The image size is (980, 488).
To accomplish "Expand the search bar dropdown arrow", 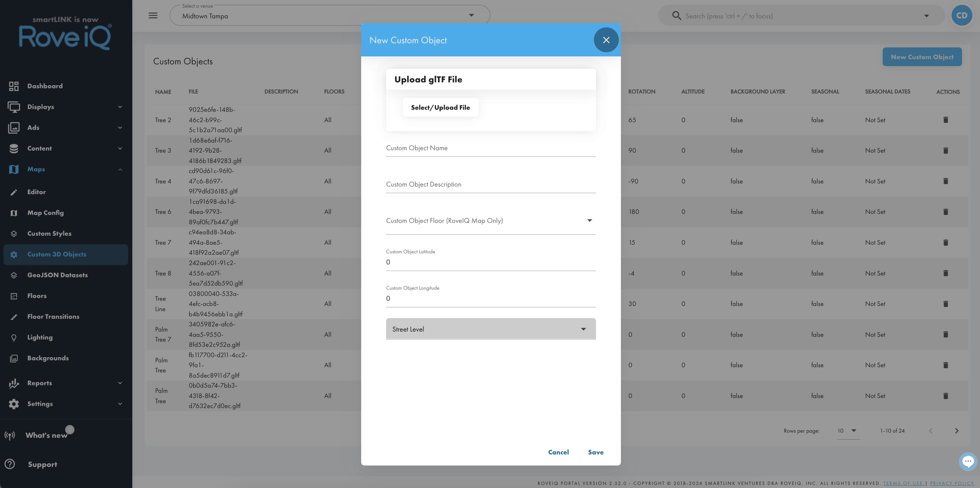I will coord(927,16).
